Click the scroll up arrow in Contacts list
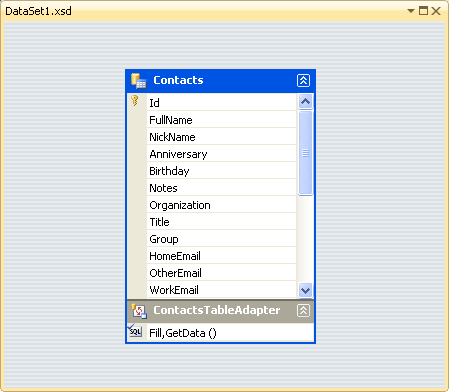The height and width of the screenshot is (392, 449). (305, 101)
